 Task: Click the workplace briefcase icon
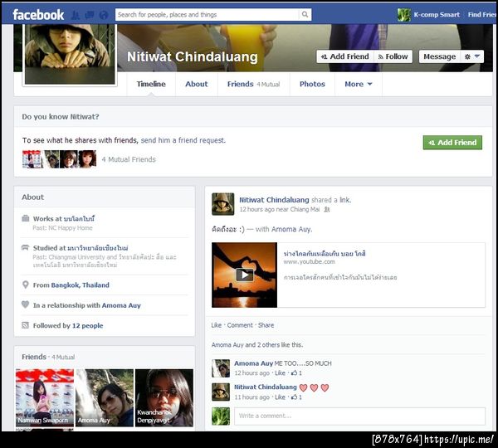click(26, 218)
